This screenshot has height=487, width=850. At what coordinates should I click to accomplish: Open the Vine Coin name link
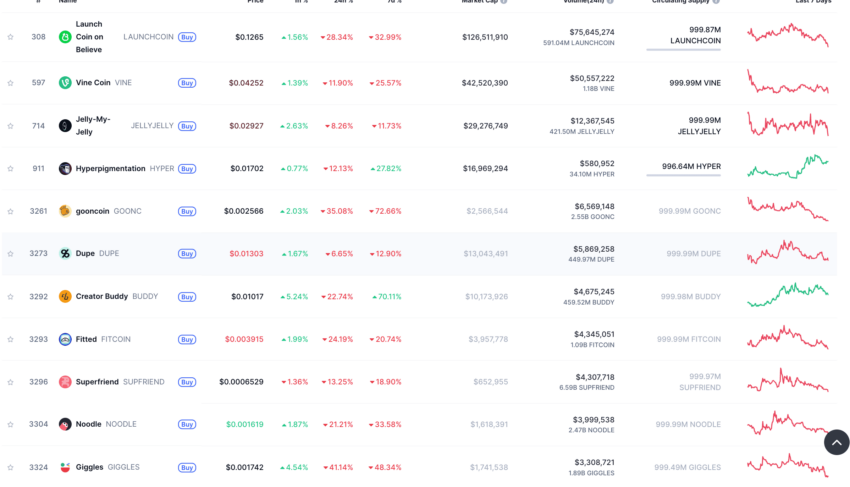point(93,82)
